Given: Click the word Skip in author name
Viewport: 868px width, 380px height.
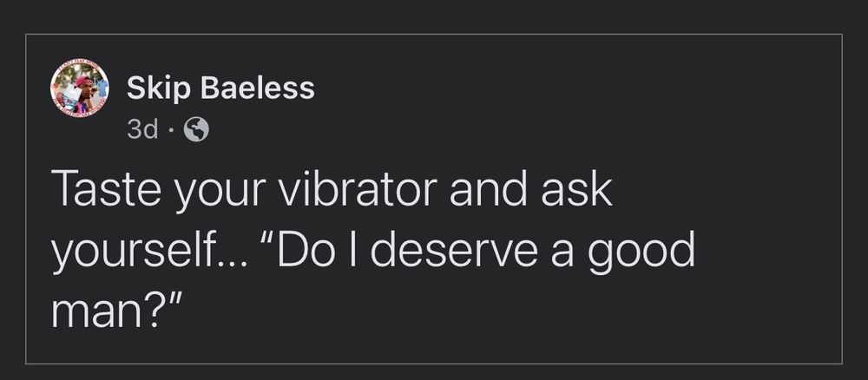Looking at the screenshot, I should click(161, 89).
